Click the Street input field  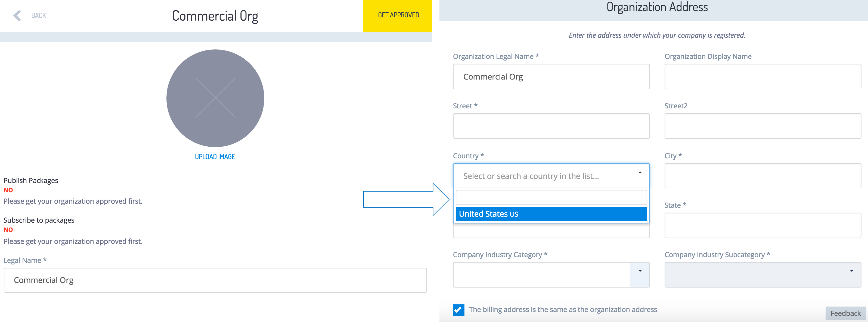pyautogui.click(x=551, y=126)
